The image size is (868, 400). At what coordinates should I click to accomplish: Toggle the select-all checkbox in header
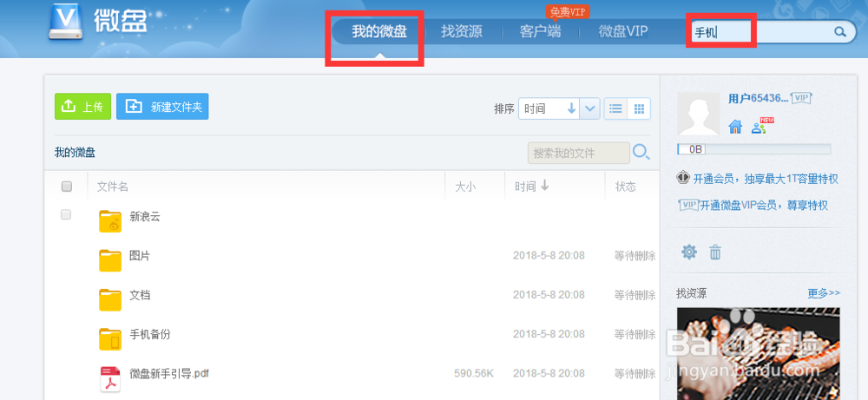[x=67, y=187]
